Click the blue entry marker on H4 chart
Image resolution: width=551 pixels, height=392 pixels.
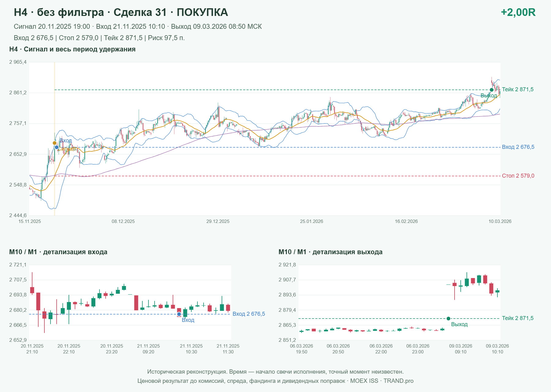57,147
